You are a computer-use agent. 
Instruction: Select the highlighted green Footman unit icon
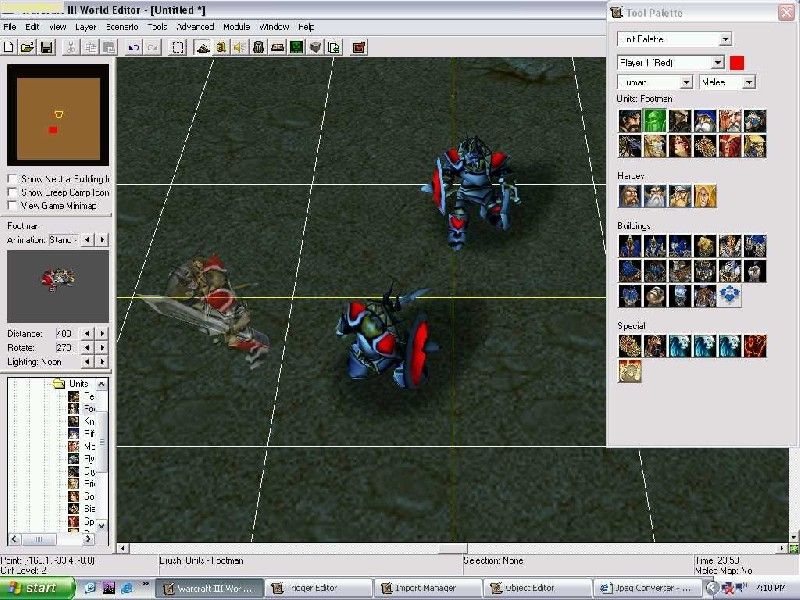[655, 121]
